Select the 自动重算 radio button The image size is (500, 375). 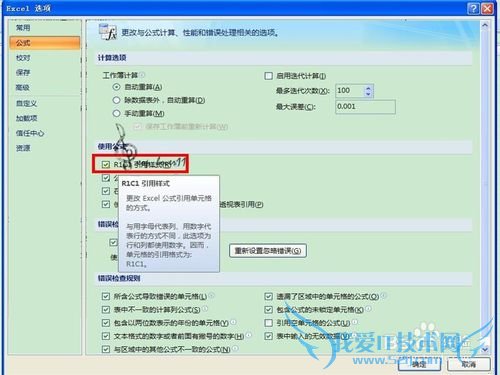click(x=116, y=87)
